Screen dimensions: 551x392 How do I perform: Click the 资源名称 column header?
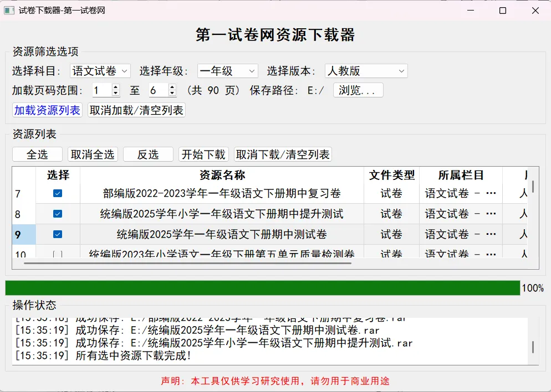(222, 175)
